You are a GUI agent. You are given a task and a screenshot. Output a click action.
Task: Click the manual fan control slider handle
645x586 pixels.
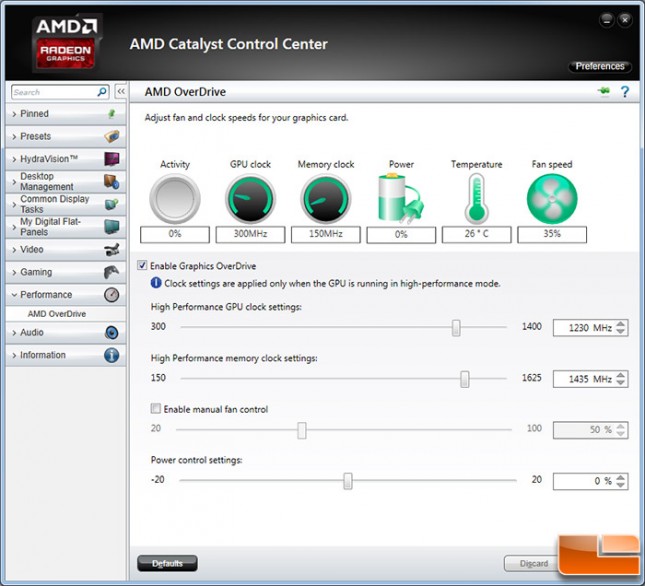[x=302, y=430]
